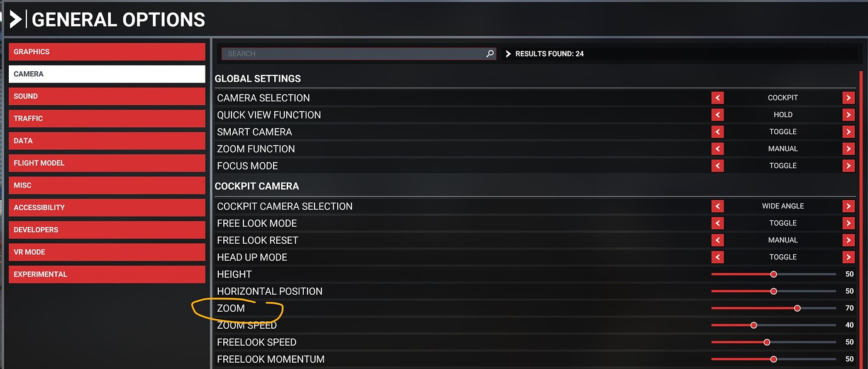Click inside the SEARCH input field
The width and height of the screenshot is (868, 369).
point(352,54)
